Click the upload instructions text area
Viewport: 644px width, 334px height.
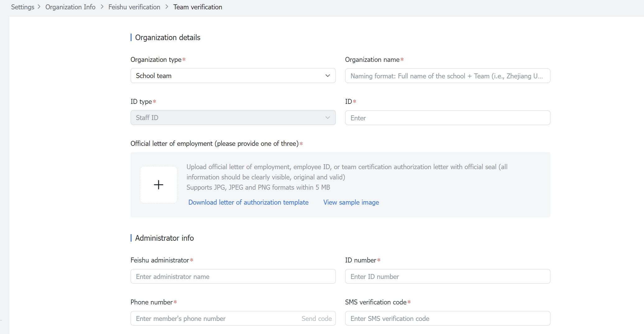pyautogui.click(x=347, y=177)
